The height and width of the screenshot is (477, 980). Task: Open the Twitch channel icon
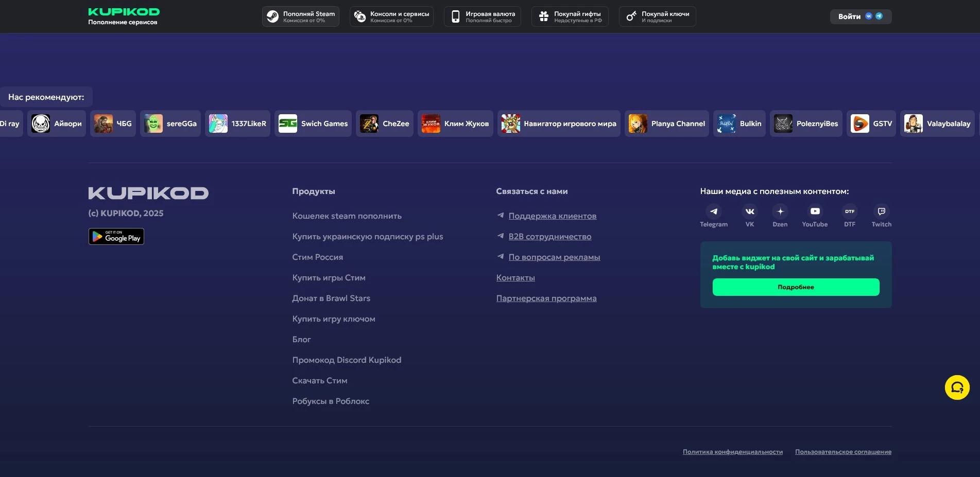(881, 211)
